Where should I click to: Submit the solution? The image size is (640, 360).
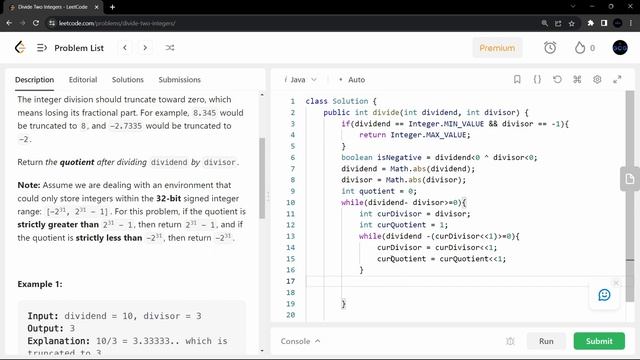coord(599,341)
